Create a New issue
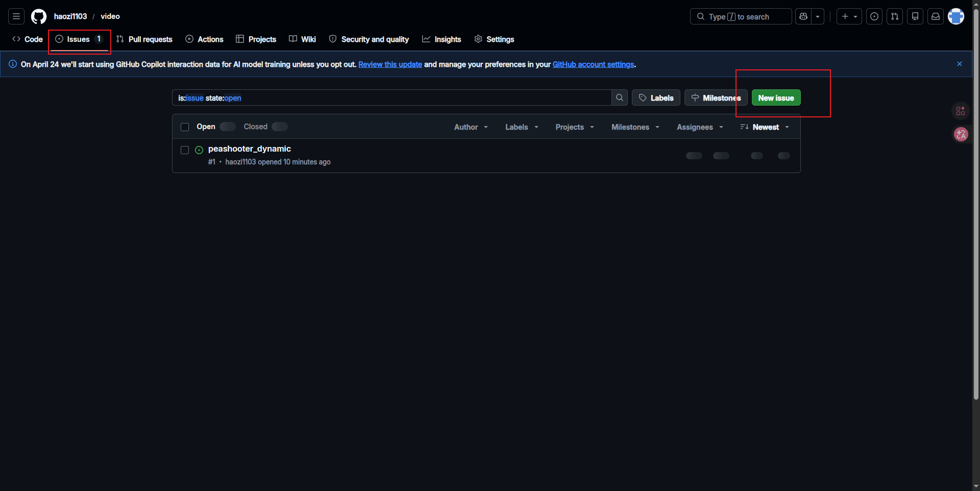This screenshot has width=980, height=491. [776, 97]
